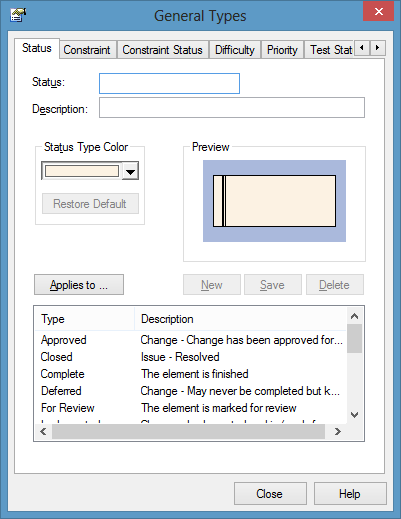Image resolution: width=401 pixels, height=519 pixels.
Task: Click the Status Type Color swatch
Action: [82, 171]
